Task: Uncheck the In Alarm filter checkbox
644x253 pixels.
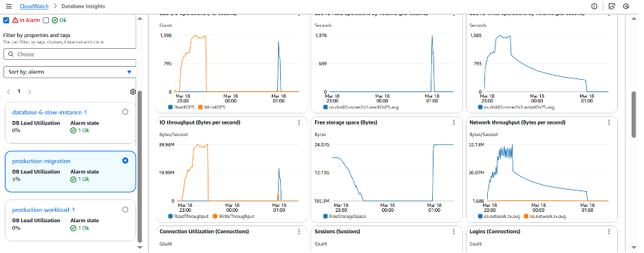Action: 6,20
